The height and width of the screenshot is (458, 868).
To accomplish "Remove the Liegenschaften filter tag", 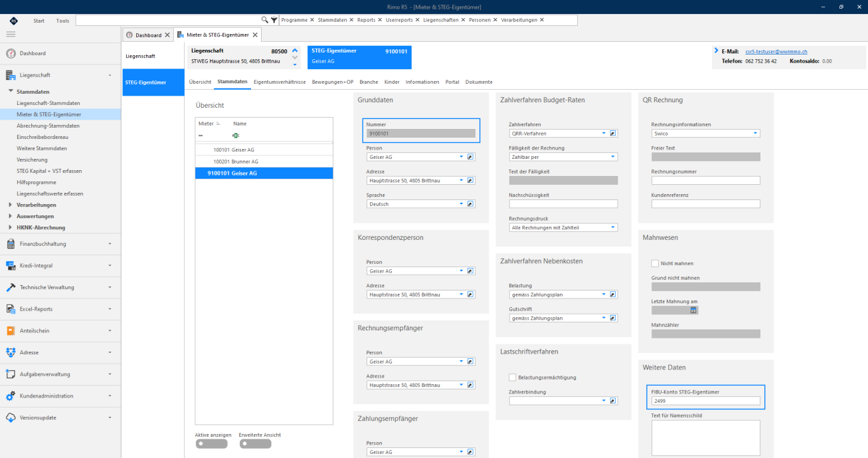I will (x=462, y=20).
